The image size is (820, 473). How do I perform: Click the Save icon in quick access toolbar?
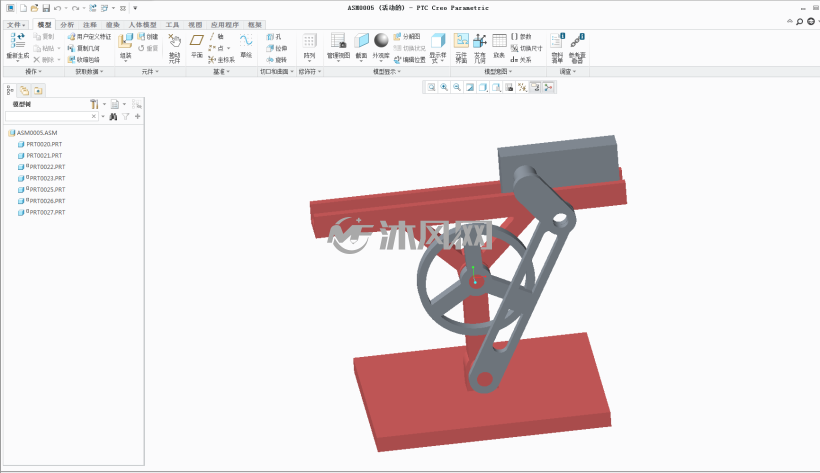(x=46, y=8)
